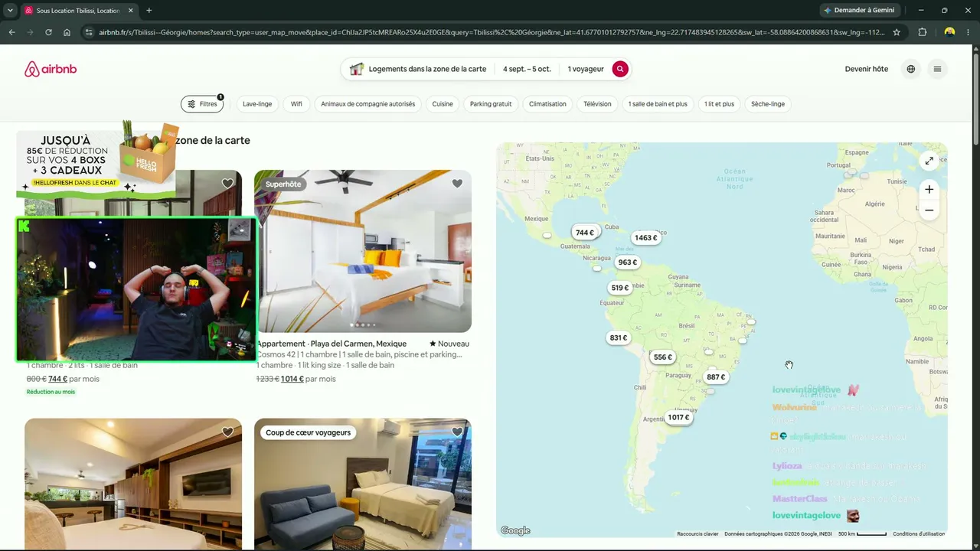Toggle the Wifi filter chip
The width and height of the screenshot is (980, 551).
(296, 104)
